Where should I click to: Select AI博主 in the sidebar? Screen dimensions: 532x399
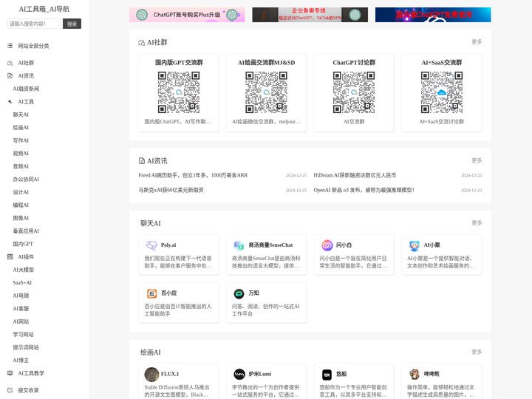(21, 361)
